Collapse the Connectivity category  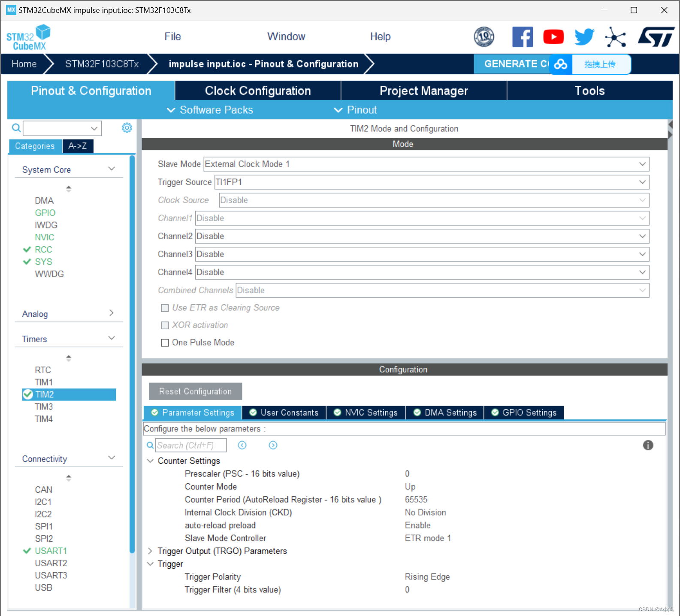click(112, 458)
